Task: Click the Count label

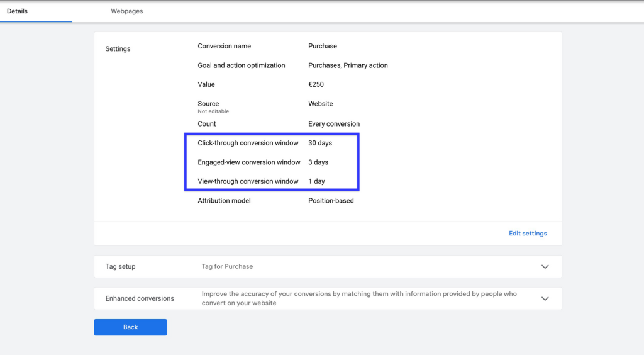Action: 206,123
